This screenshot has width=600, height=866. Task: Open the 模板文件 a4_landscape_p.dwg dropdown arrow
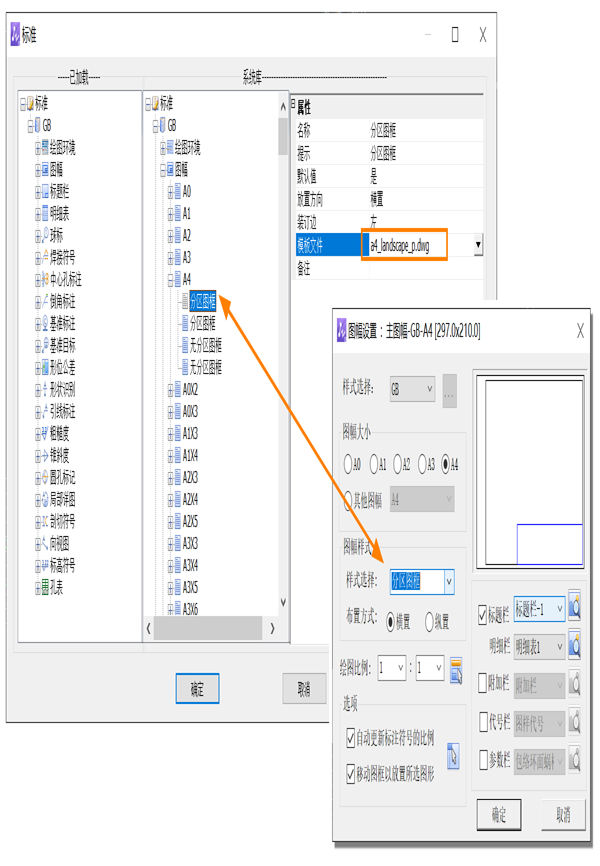(x=478, y=245)
